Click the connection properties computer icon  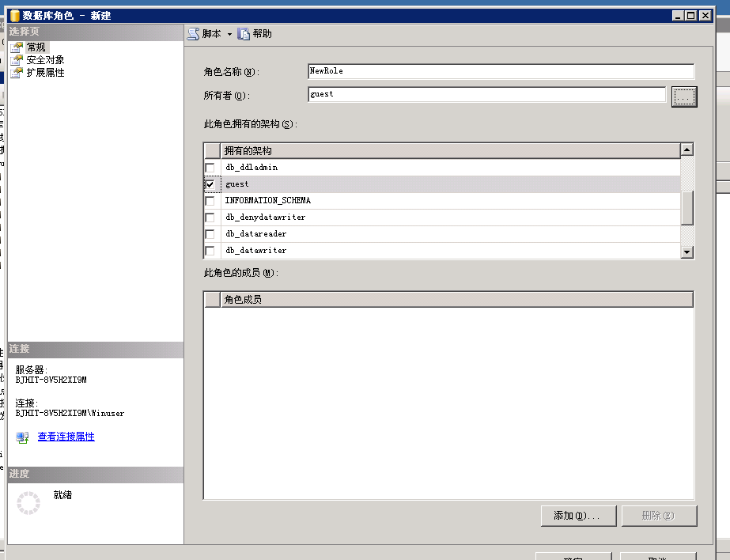pos(22,437)
